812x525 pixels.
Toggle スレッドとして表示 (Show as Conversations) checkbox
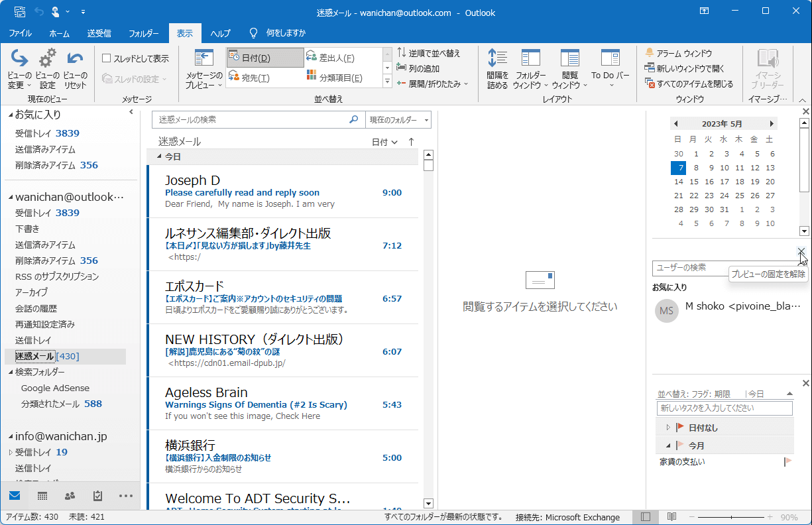pyautogui.click(x=106, y=58)
